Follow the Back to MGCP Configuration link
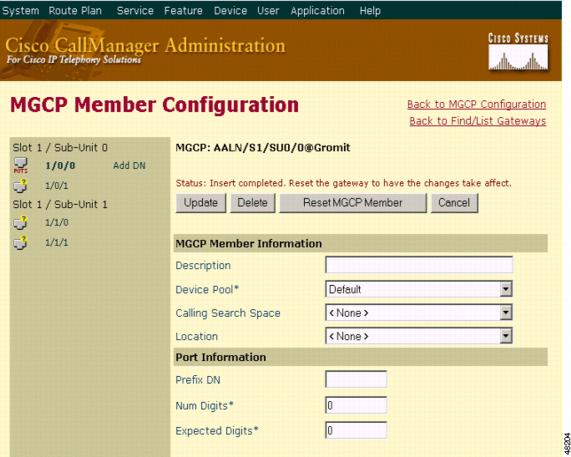The width and height of the screenshot is (571, 457). coord(476,105)
